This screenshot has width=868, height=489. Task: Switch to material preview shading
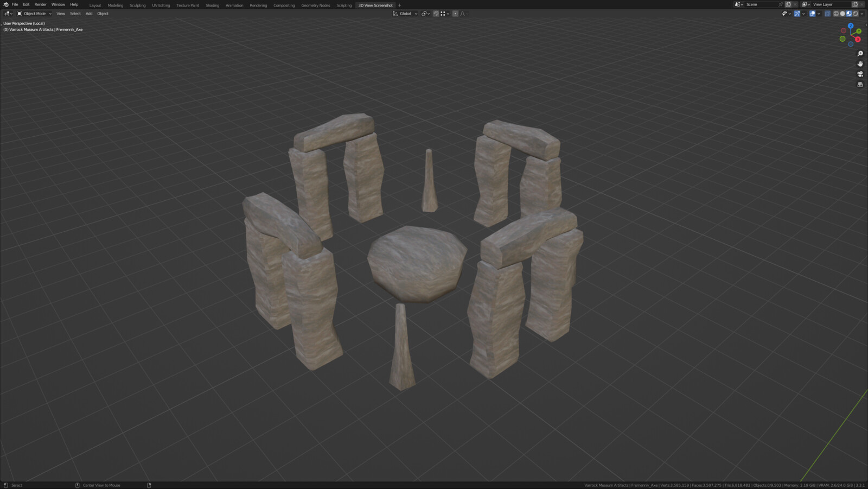click(849, 14)
